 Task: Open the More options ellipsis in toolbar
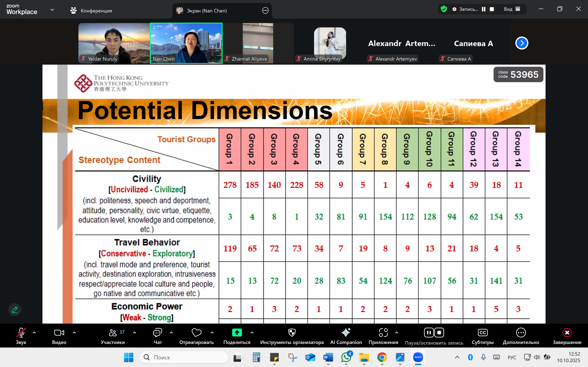pyautogui.click(x=521, y=333)
